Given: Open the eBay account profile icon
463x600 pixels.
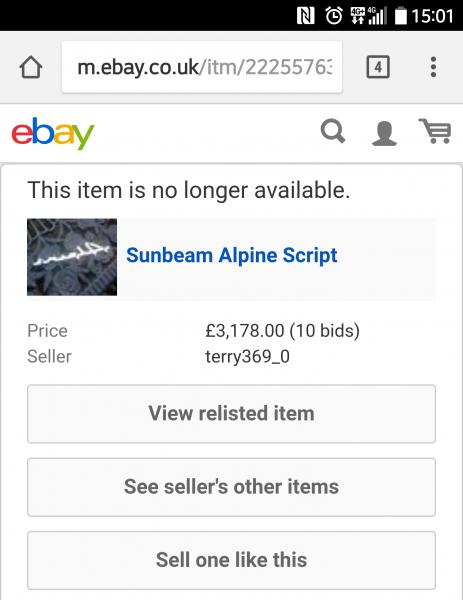Looking at the screenshot, I should 384,133.
